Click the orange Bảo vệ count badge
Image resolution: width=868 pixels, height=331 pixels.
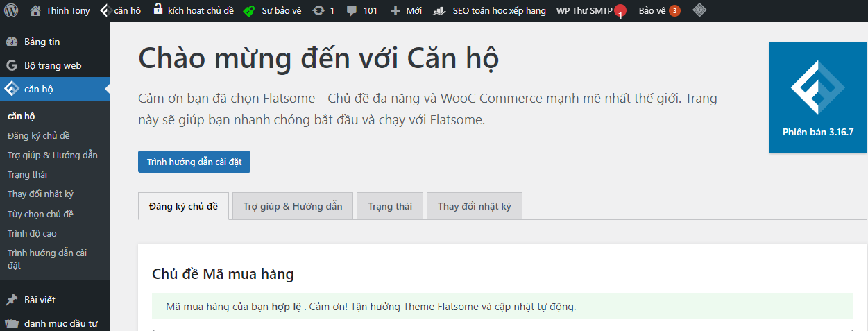point(674,10)
